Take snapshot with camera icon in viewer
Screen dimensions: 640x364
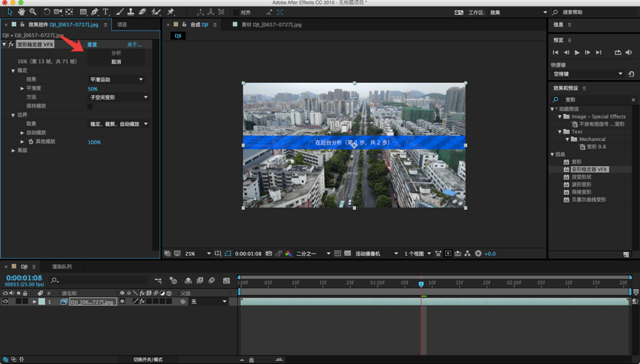(x=268, y=254)
